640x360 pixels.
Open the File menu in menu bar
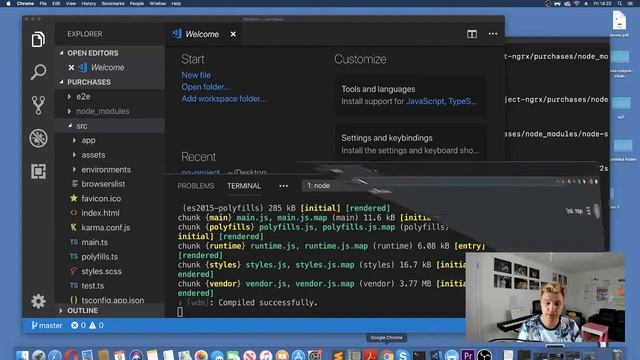43,3
